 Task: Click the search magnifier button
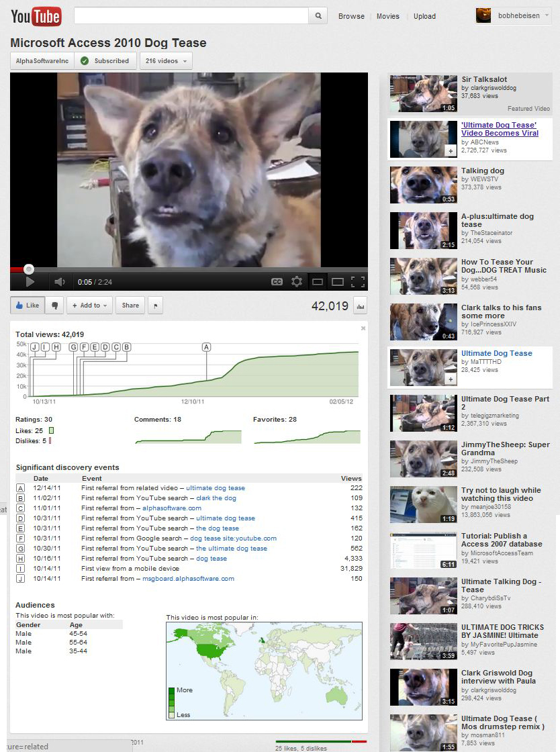pyautogui.click(x=318, y=16)
